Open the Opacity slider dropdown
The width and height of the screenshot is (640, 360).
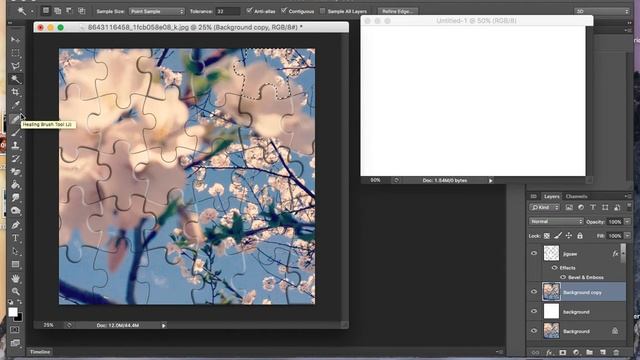tap(627, 222)
